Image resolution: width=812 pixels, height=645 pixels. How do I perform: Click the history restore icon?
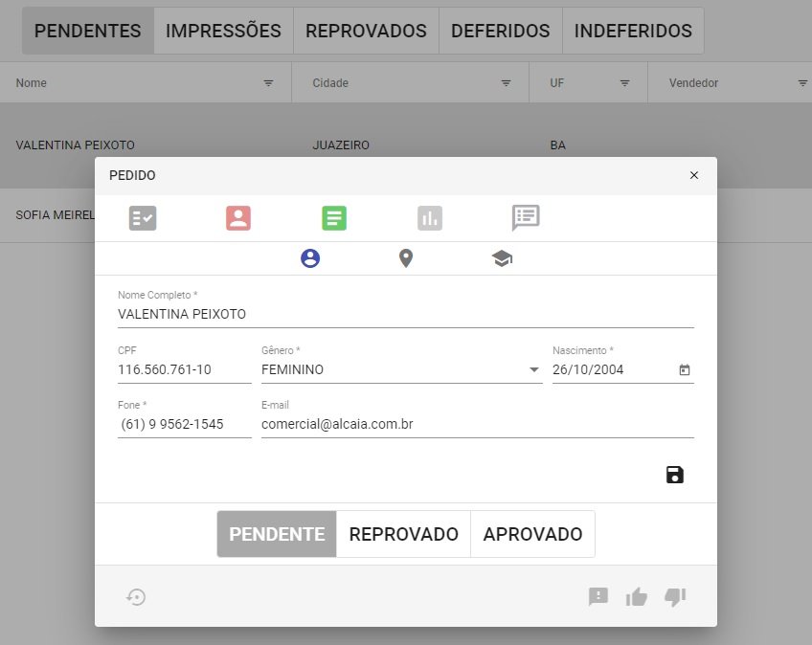136,597
